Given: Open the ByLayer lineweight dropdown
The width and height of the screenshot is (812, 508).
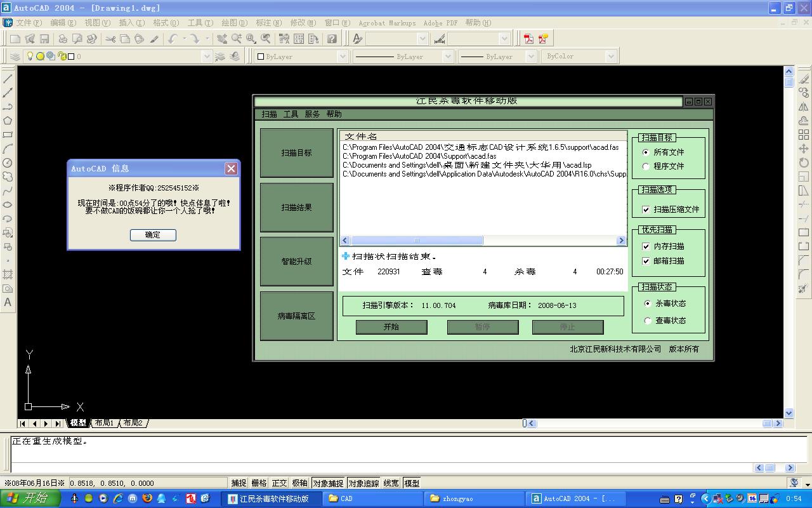Looking at the screenshot, I should tap(531, 57).
